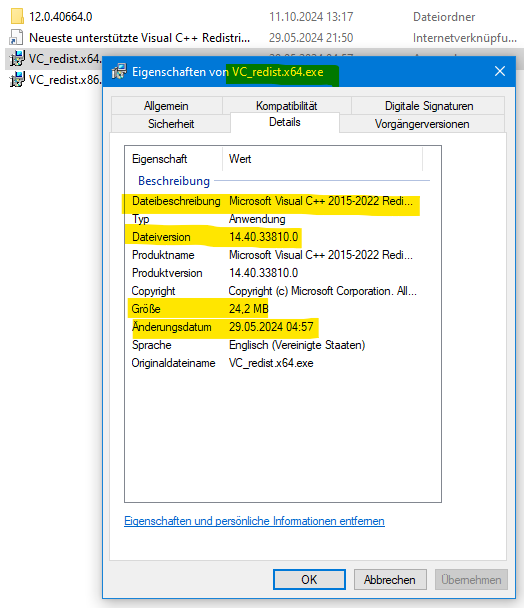This screenshot has width=524, height=608.
Task: Select the Dateibeschreibung property row
Action: pos(272,201)
